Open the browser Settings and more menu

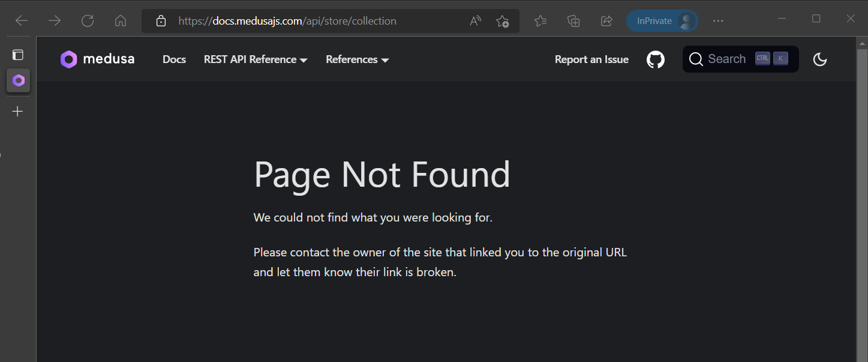pyautogui.click(x=718, y=21)
